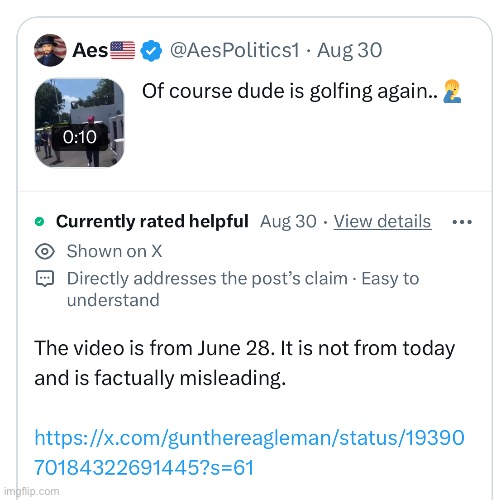Click the green helpful status dot
Image resolution: width=501 pixels, height=500 pixels.
point(39,221)
